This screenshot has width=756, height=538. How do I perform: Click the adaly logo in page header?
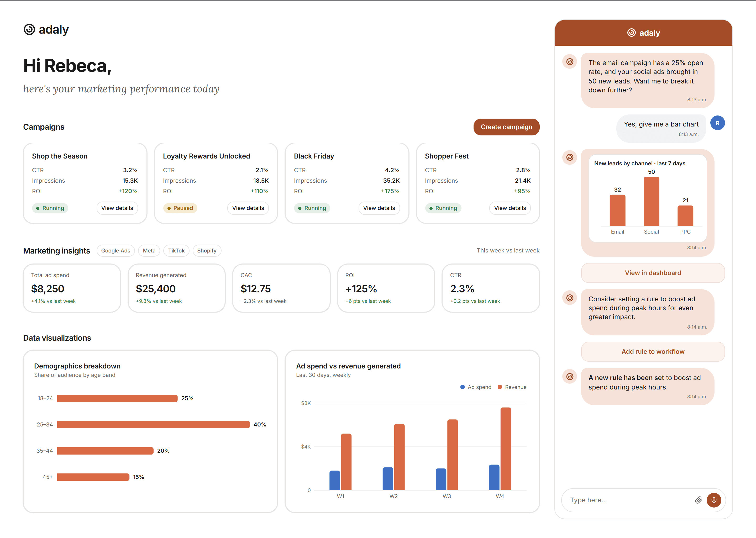[46, 29]
